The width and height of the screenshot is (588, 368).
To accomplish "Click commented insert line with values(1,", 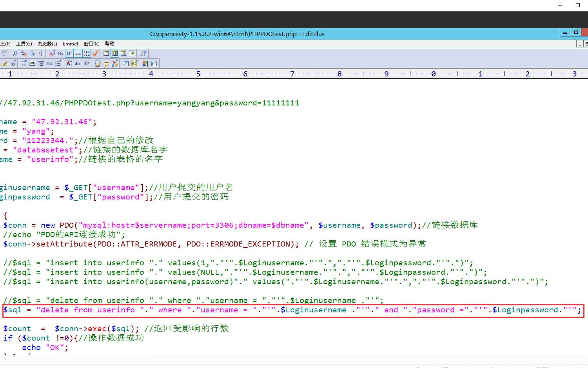I will 238,263.
